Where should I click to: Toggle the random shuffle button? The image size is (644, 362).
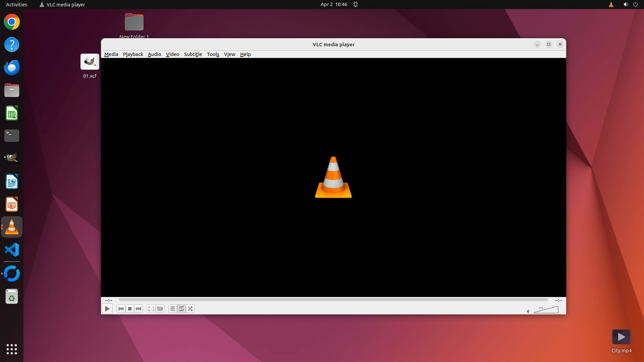click(190, 309)
